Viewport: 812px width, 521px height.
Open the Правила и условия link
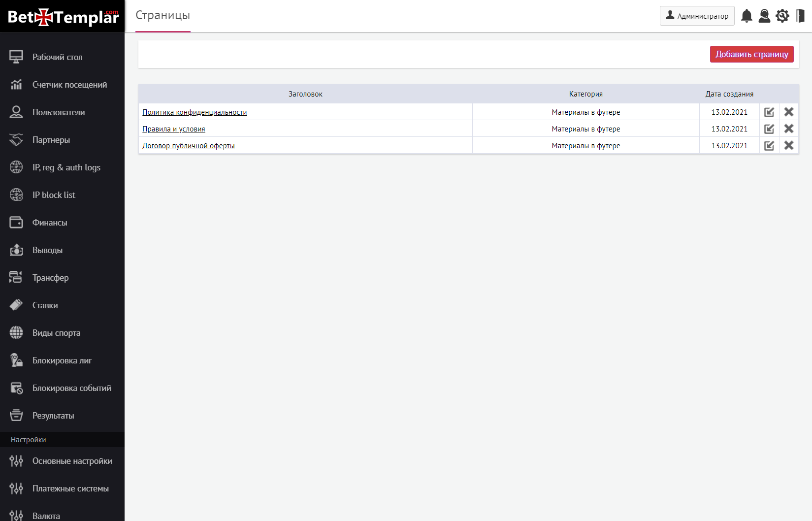pos(173,129)
